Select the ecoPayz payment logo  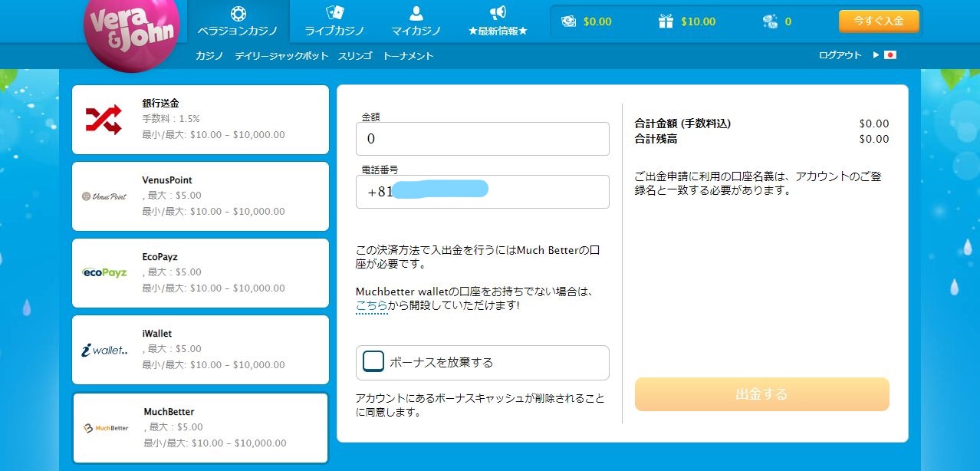pos(104,272)
